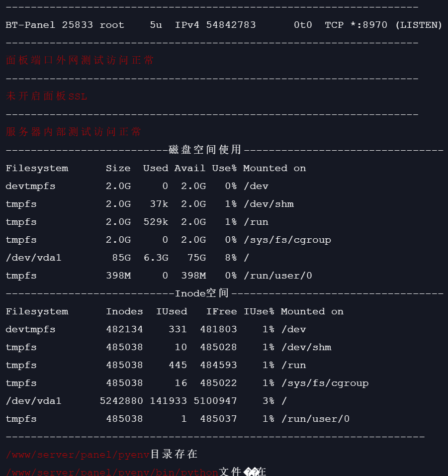Click the Size column header in disk table

point(118,168)
